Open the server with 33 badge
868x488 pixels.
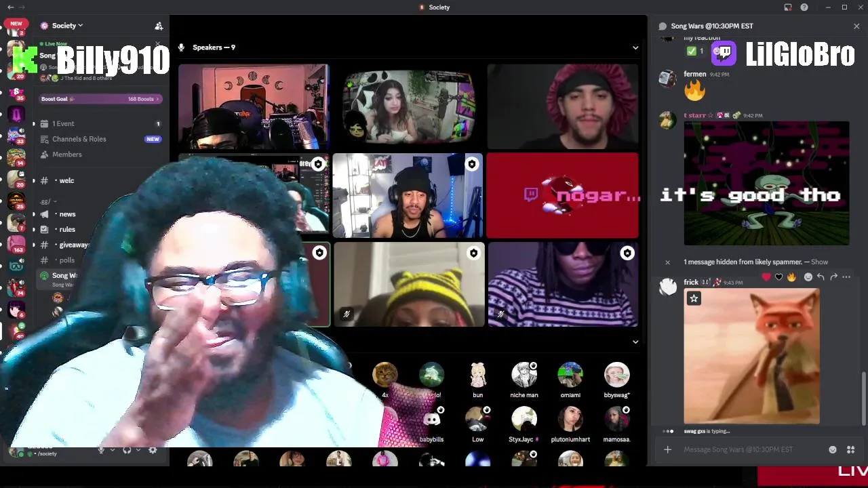(16, 137)
